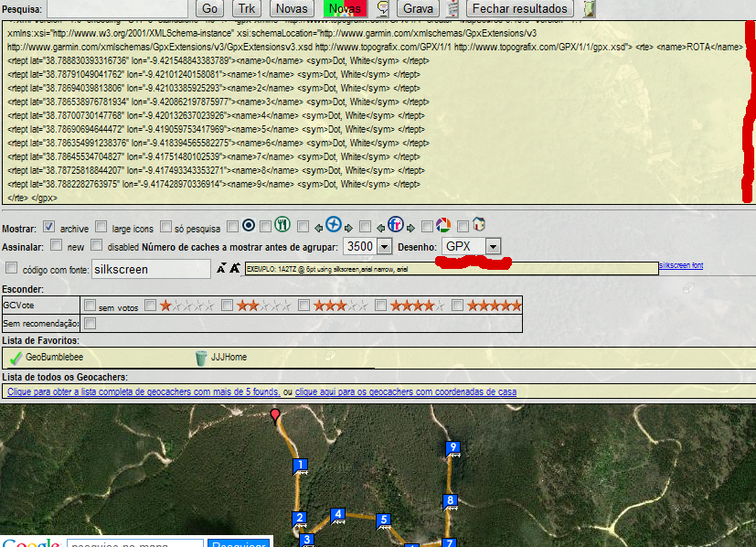Click the blue 'fr' circle icon

395,224
